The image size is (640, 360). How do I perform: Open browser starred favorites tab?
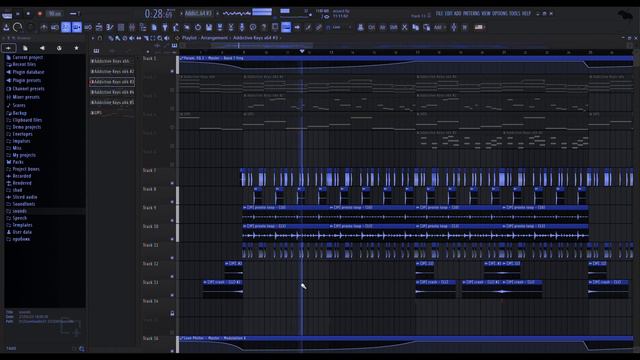76,48
